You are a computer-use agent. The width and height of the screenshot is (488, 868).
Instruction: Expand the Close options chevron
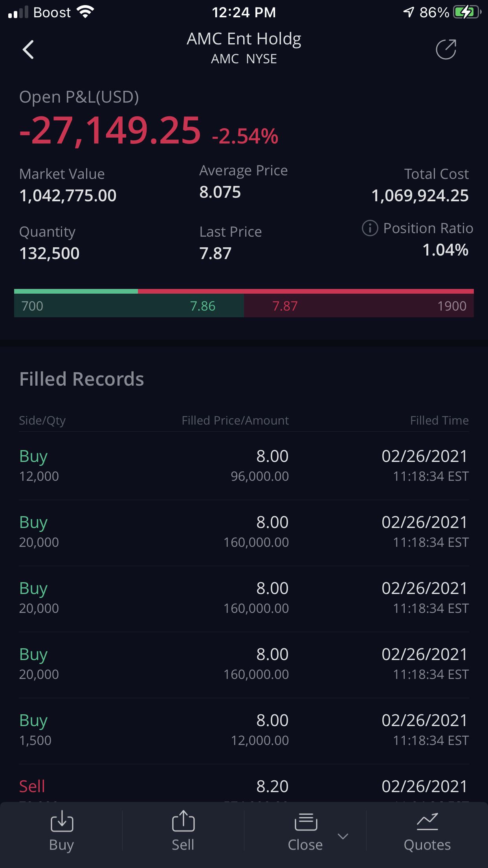343,836
